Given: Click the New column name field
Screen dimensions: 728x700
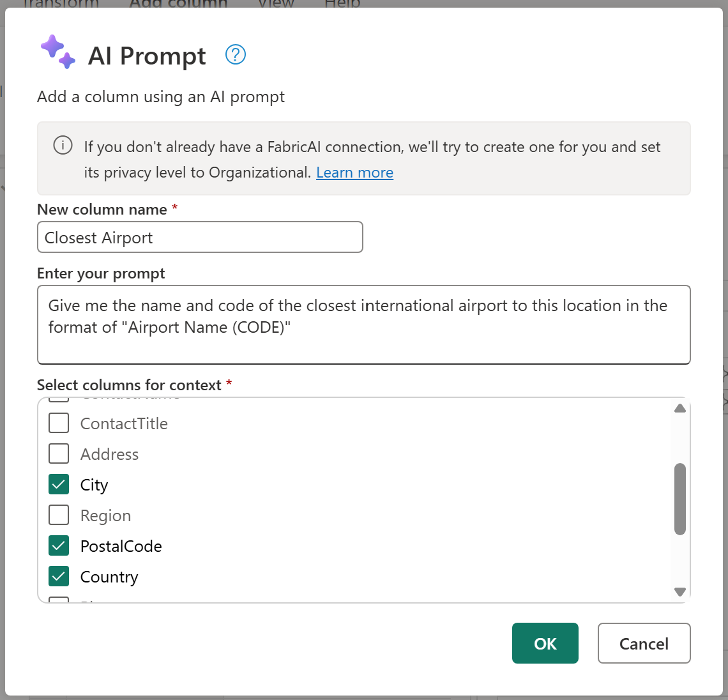Looking at the screenshot, I should click(200, 238).
